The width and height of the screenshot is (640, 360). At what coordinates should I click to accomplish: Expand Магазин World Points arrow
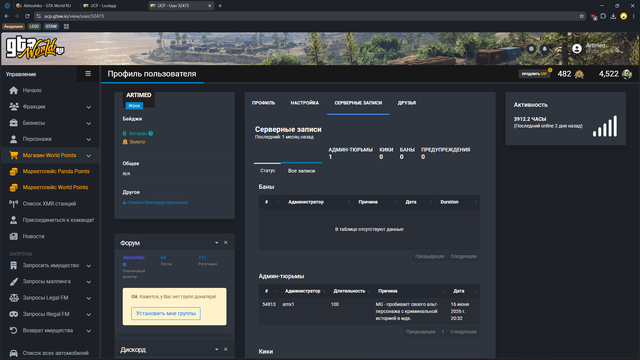(89, 156)
